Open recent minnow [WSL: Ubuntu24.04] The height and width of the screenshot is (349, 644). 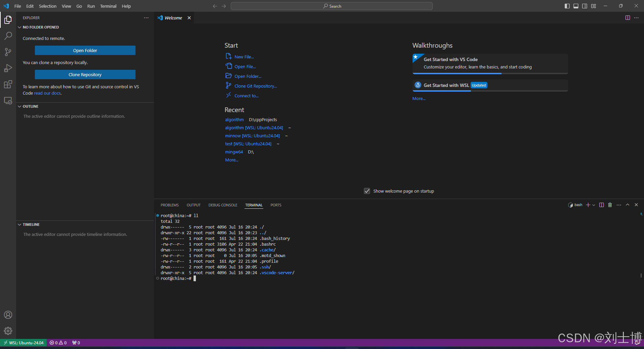(252, 136)
